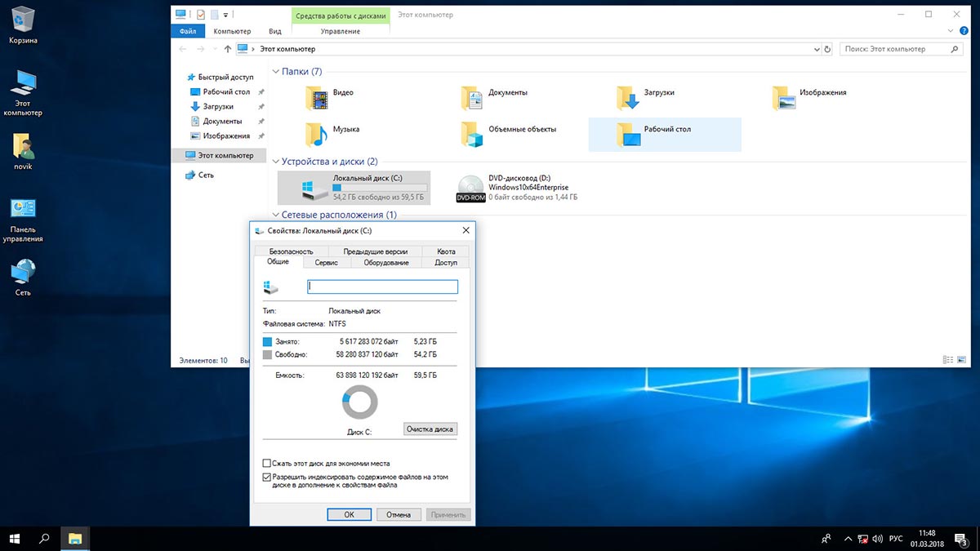
Task: Uncheck Разрешить индексировать содержимое файлов checkbox
Action: [x=267, y=477]
